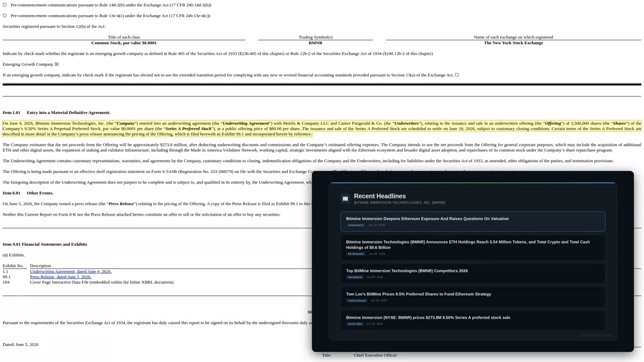
Task: Click 'BITMINE IMMERSION TECHNOLOGIES, INC. (BMNR)' subtitle
Action: click(399, 203)
